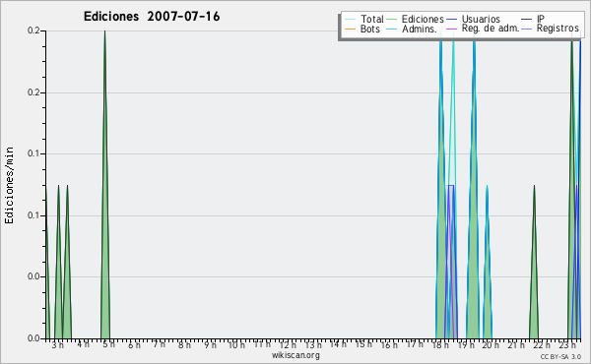
Task: Select the 'Bots' legend entry
Action: pos(362,29)
